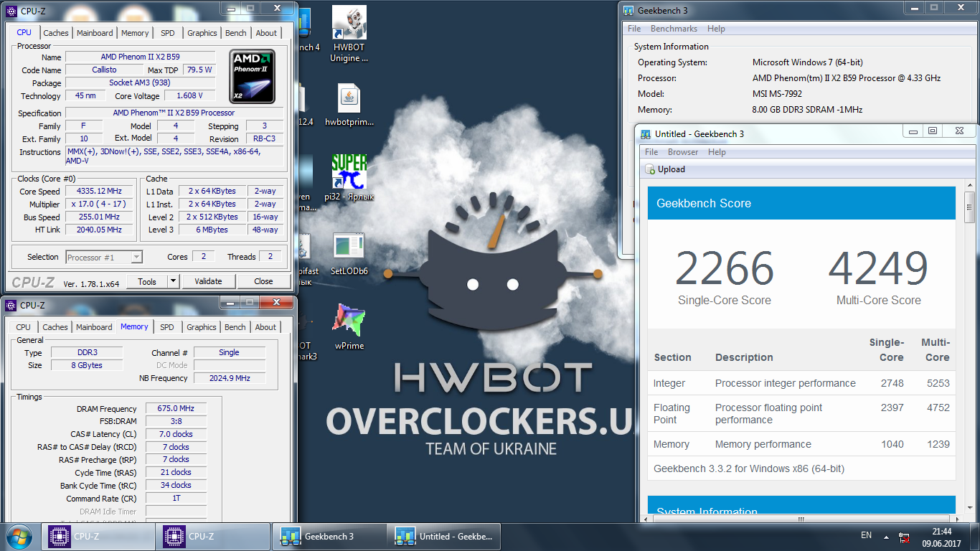Click the Validate button in CPU-Z
Viewport: 980px width, 551px height.
(x=208, y=281)
